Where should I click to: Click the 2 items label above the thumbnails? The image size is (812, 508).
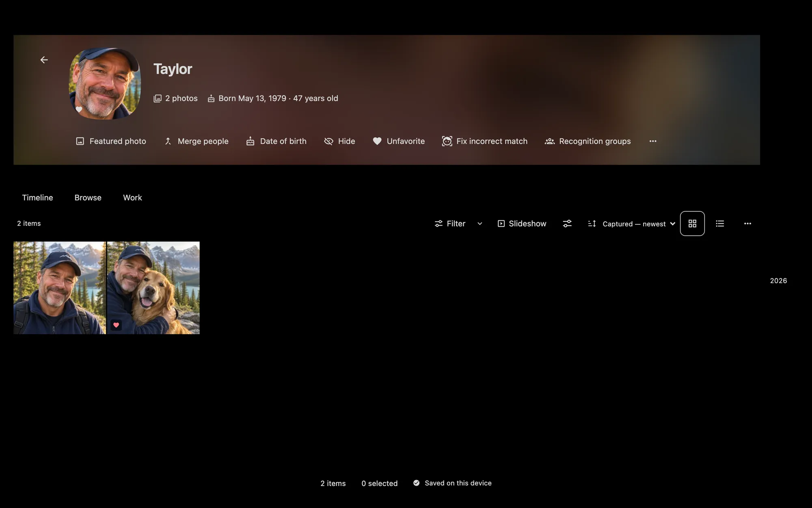pyautogui.click(x=29, y=224)
